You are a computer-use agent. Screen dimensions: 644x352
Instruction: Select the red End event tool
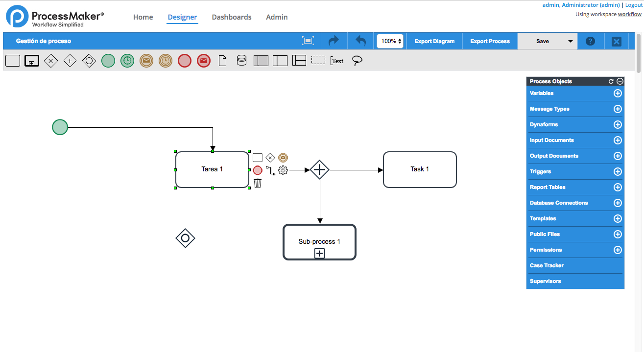click(185, 61)
